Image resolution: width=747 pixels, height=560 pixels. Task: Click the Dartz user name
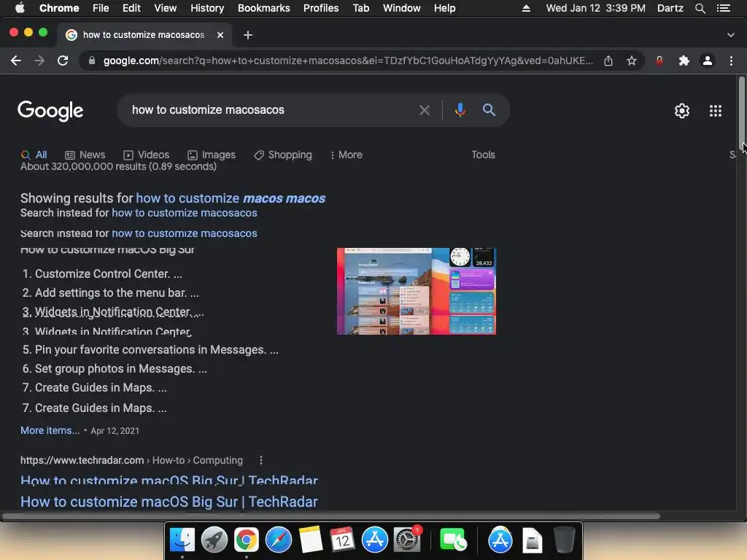point(670,8)
